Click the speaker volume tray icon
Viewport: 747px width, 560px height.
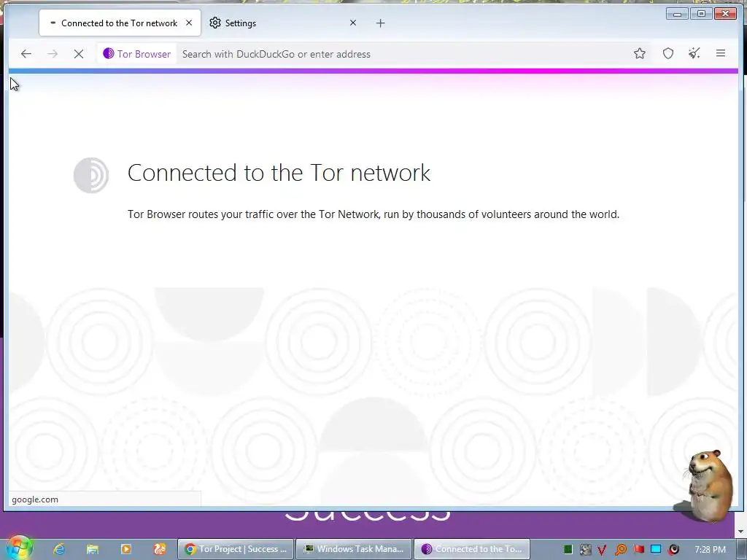pyautogui.click(x=673, y=550)
